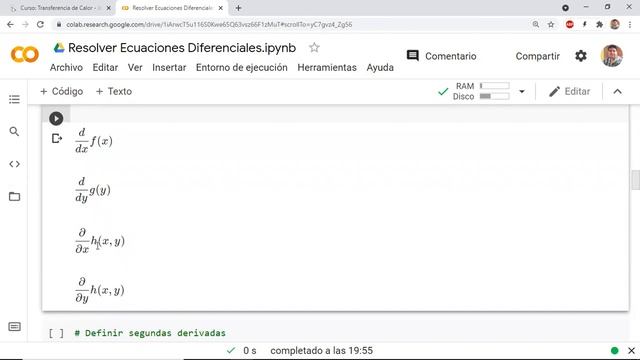Click the d/dx f(x) output expression
The image size is (640, 360).
click(x=94, y=141)
